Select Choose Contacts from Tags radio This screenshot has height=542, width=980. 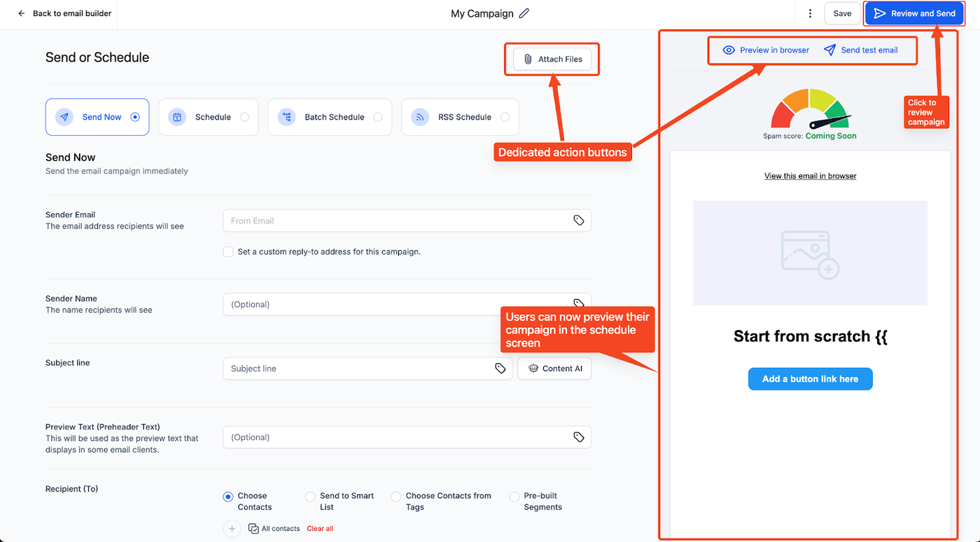click(x=396, y=497)
